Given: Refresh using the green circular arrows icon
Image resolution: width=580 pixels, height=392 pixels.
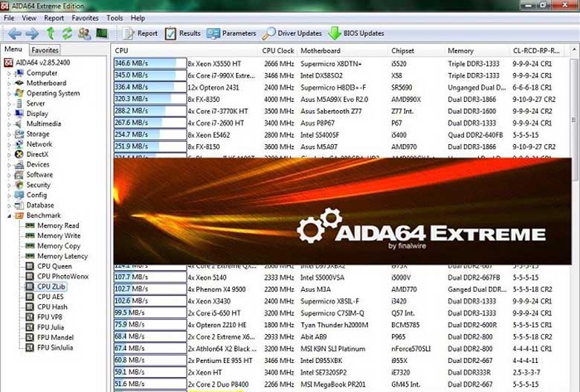Looking at the screenshot, I should 67,33.
